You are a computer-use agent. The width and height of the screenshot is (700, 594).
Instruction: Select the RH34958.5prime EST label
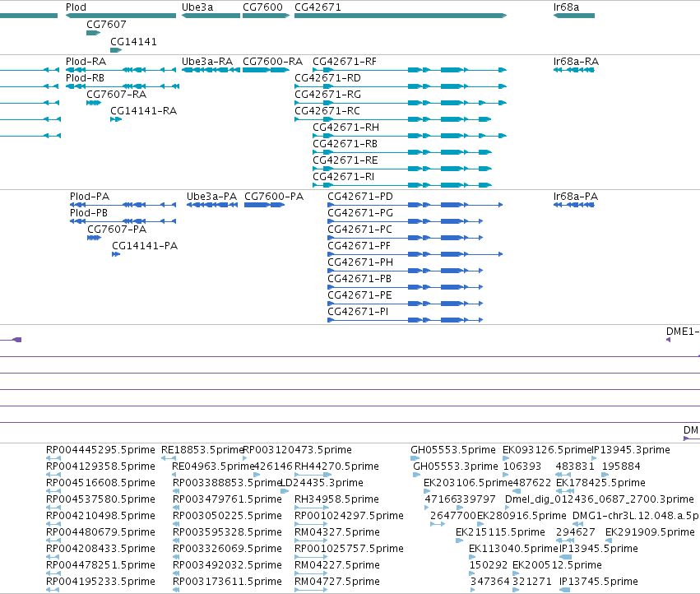[x=336, y=499]
